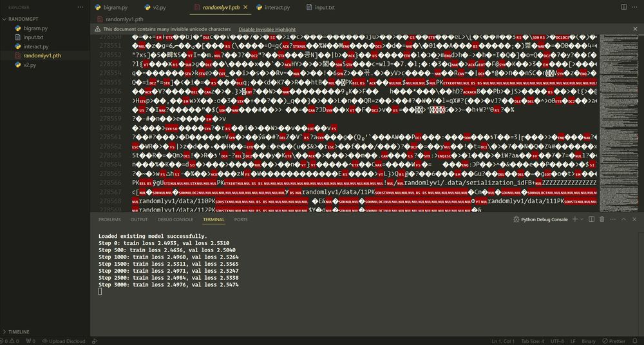Select the TERMINAL panel tab
This screenshot has width=644, height=345.
tap(214, 220)
